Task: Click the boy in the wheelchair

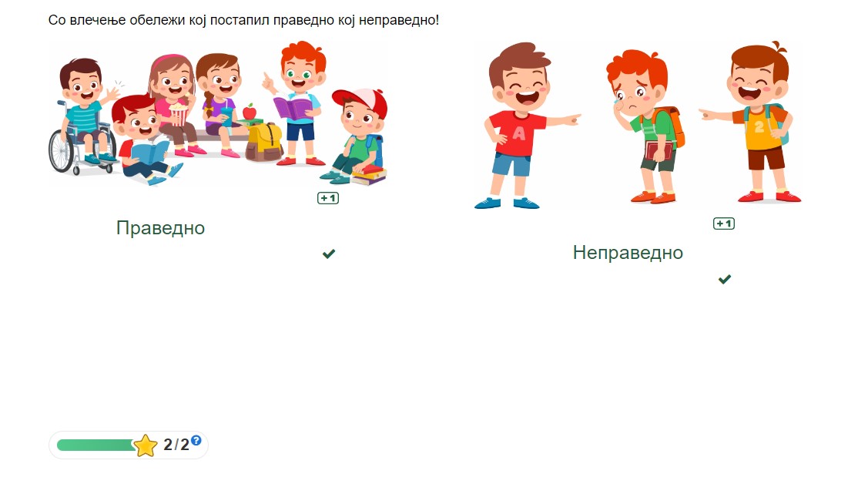Action: point(82,117)
